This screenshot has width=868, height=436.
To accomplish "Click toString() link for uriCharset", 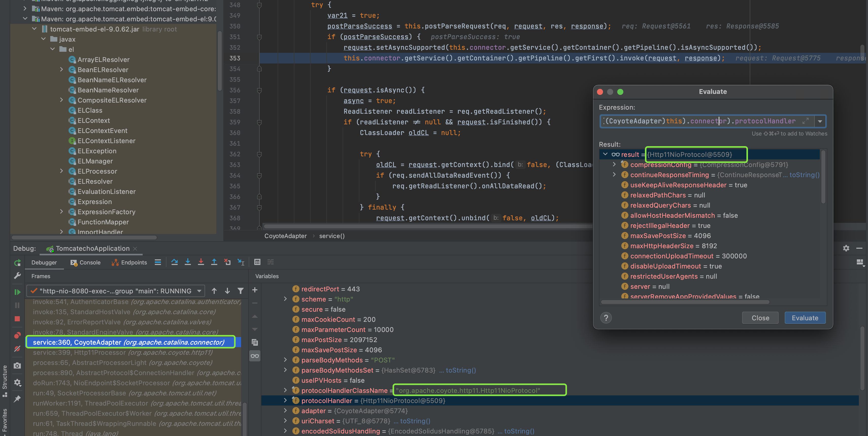I will [x=415, y=421].
